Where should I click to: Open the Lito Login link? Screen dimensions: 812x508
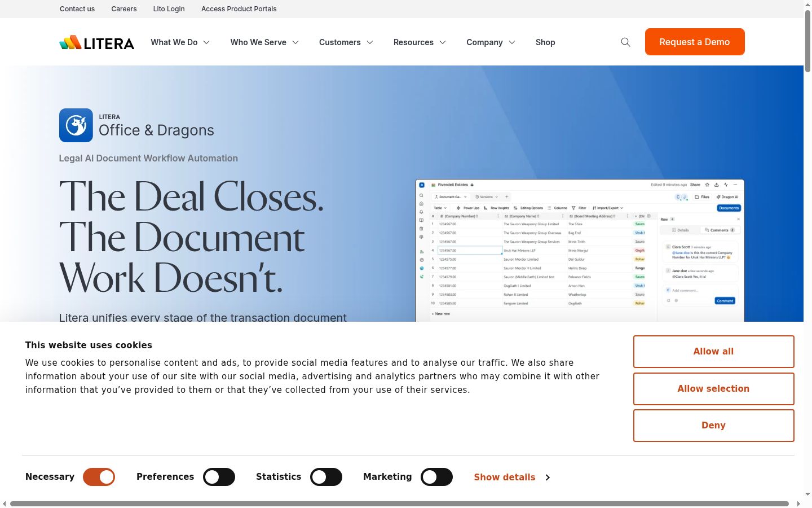point(169,9)
